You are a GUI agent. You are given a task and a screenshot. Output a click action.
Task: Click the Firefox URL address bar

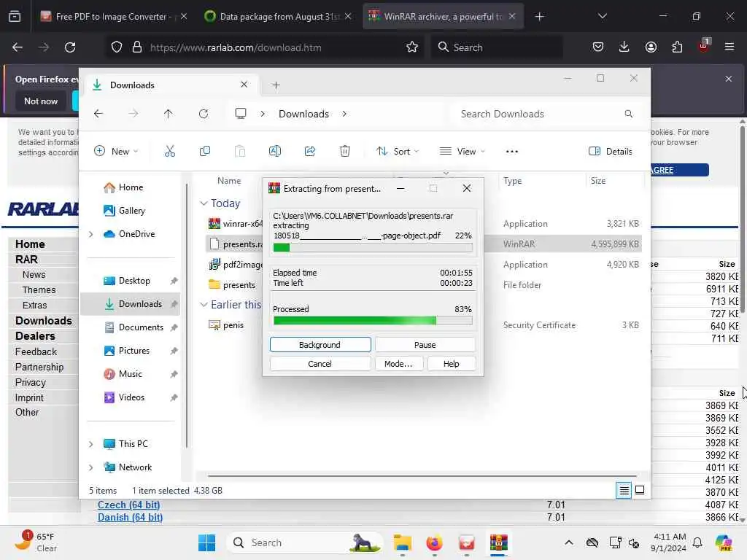[264, 47]
